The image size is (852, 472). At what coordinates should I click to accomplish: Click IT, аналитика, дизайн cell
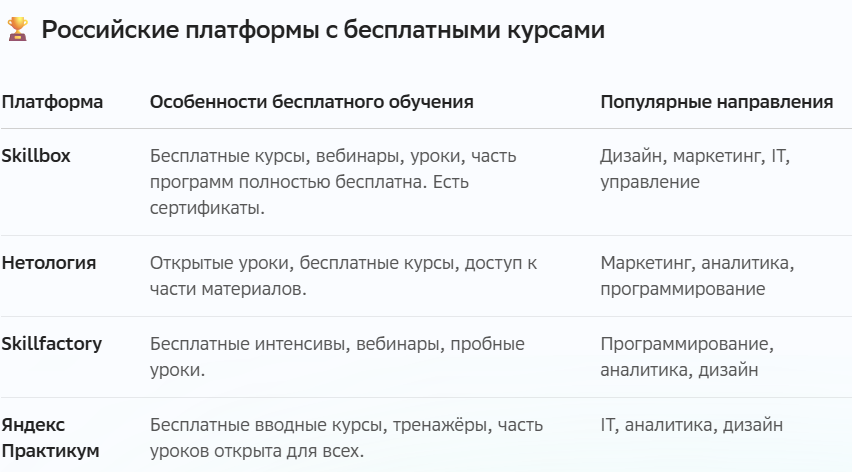692,425
